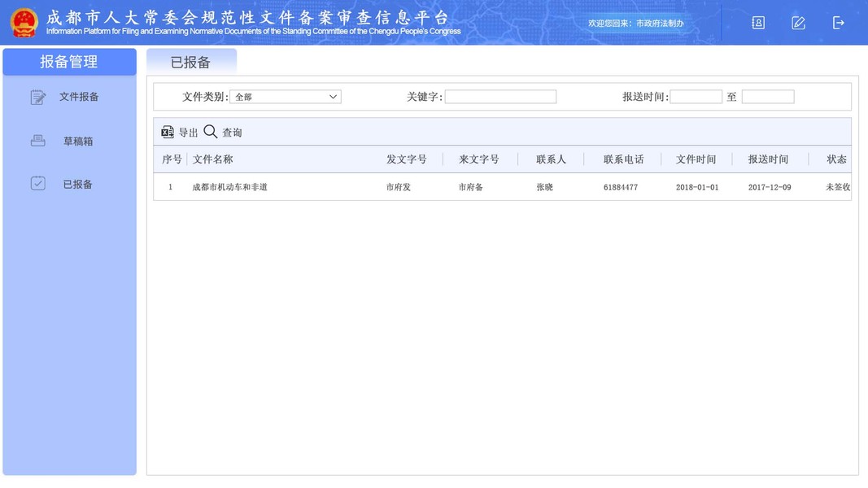Click the national emblem logo
868x488 pixels.
click(24, 23)
